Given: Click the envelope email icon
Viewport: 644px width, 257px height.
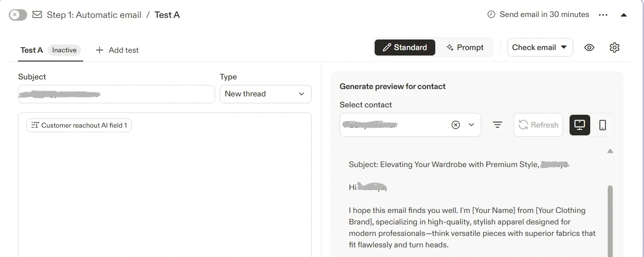Looking at the screenshot, I should [37, 15].
